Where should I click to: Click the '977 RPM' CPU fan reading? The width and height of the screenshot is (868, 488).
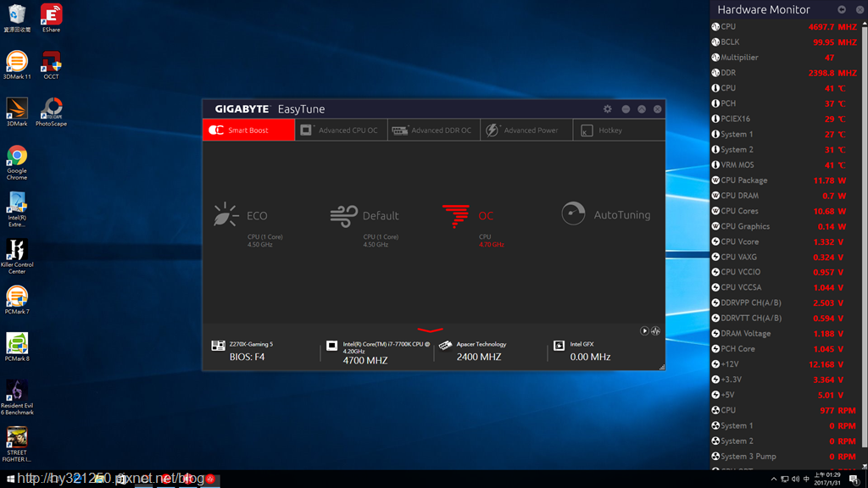pos(837,411)
